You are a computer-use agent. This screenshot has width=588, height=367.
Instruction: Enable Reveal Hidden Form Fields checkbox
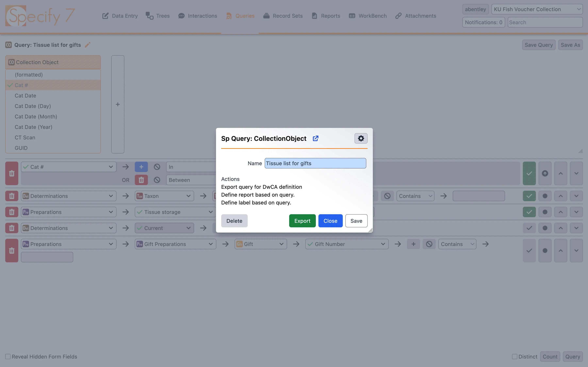click(x=8, y=357)
